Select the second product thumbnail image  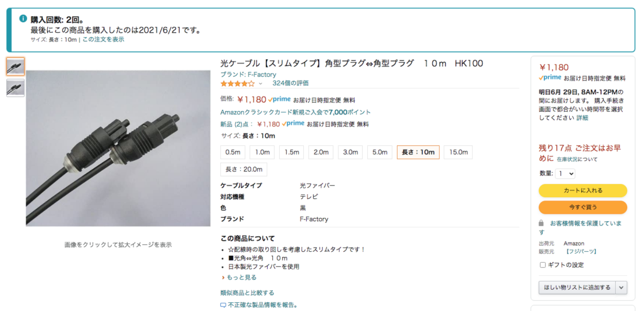(x=16, y=88)
